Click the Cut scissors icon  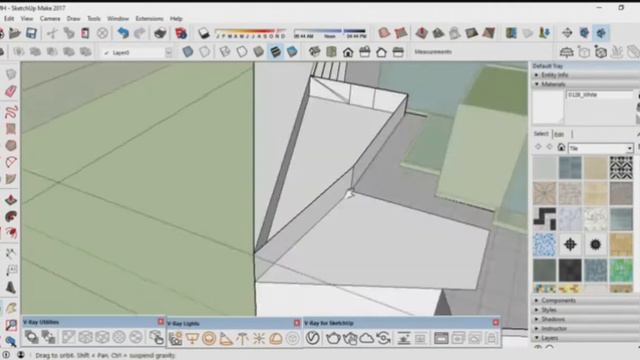[52, 33]
